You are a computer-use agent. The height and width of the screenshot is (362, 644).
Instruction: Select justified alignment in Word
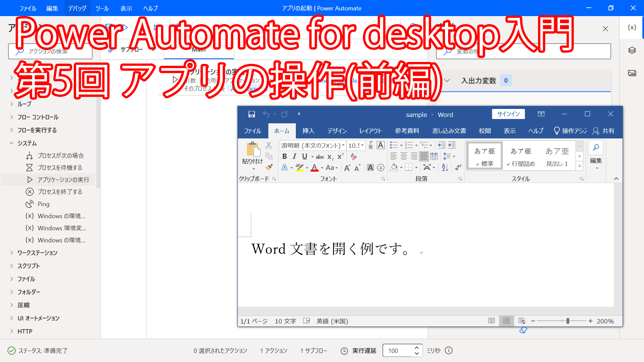[x=424, y=156]
